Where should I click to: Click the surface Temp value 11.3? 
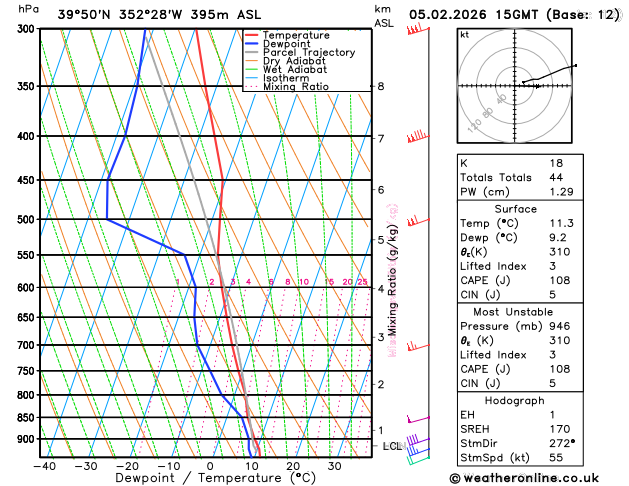point(562,223)
